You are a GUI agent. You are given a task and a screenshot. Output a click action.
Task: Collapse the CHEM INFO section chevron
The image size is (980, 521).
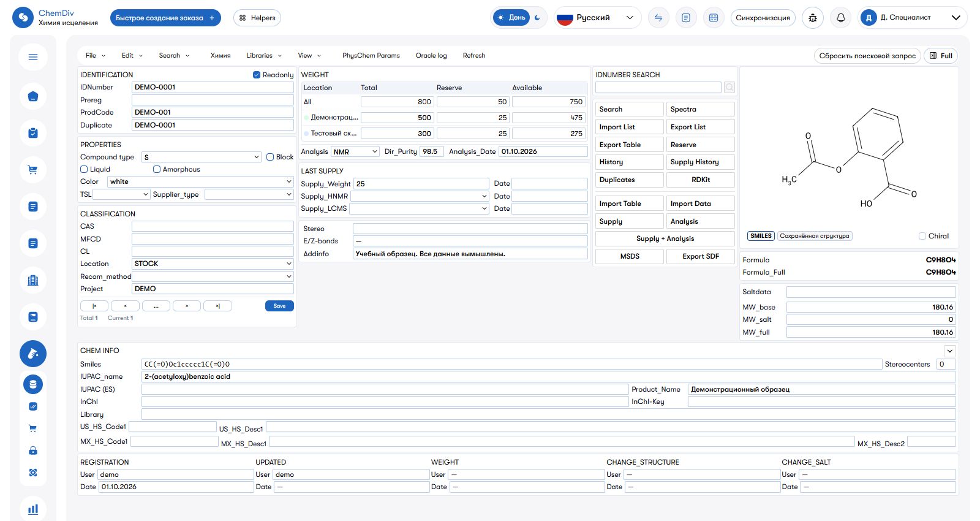[949, 351]
